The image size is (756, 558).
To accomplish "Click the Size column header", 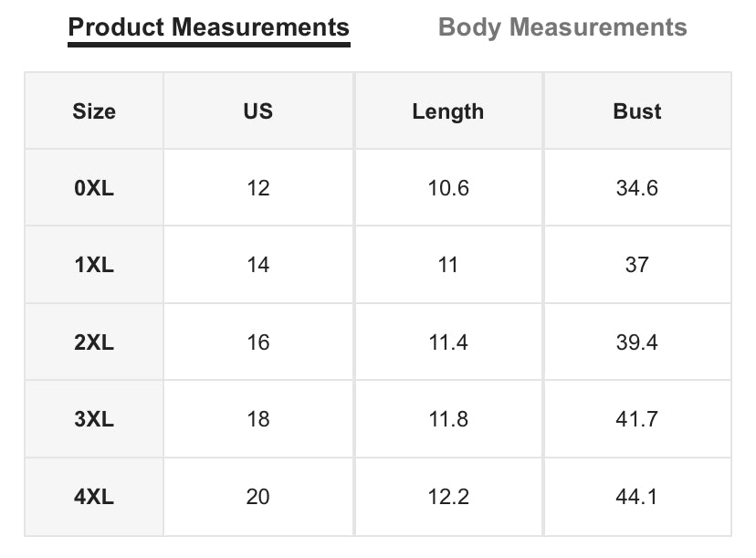I will click(94, 111).
